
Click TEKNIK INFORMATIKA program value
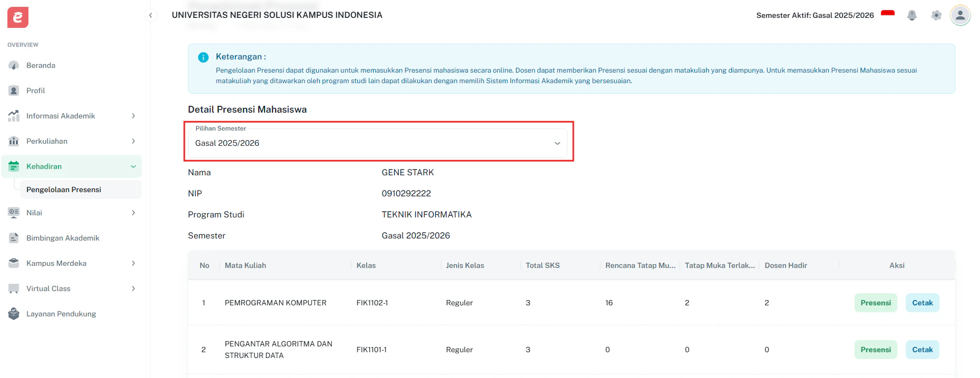(x=427, y=215)
